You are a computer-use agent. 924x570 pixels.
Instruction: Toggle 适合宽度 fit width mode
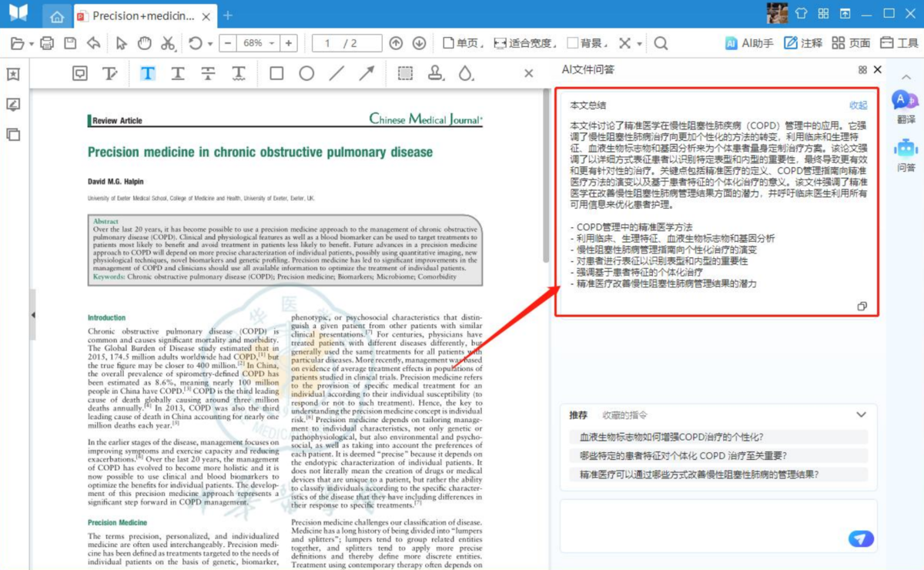[500, 43]
